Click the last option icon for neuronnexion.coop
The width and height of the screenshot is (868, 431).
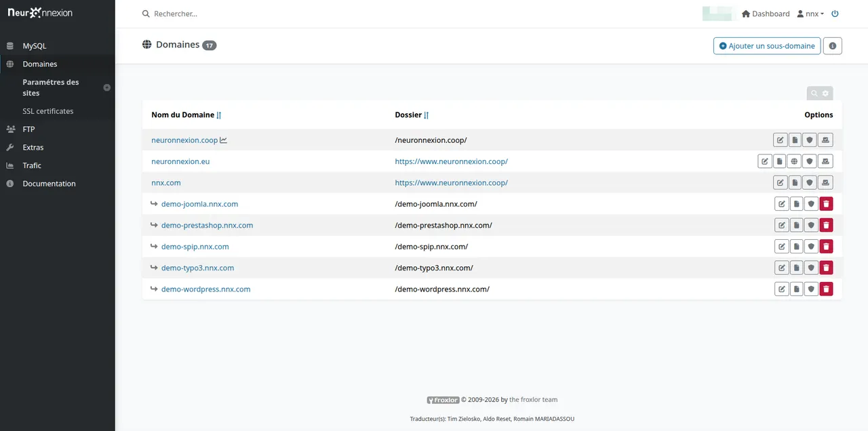point(825,140)
